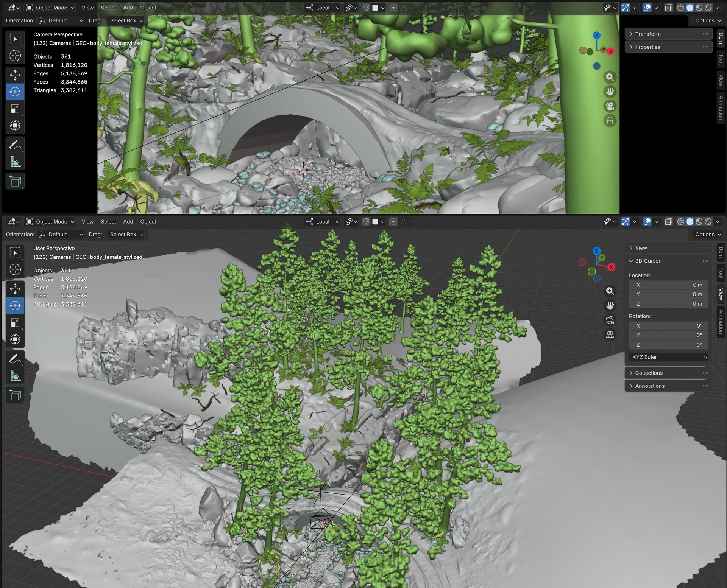Open View menu in top viewport header
The width and height of the screenshot is (727, 588).
click(87, 8)
